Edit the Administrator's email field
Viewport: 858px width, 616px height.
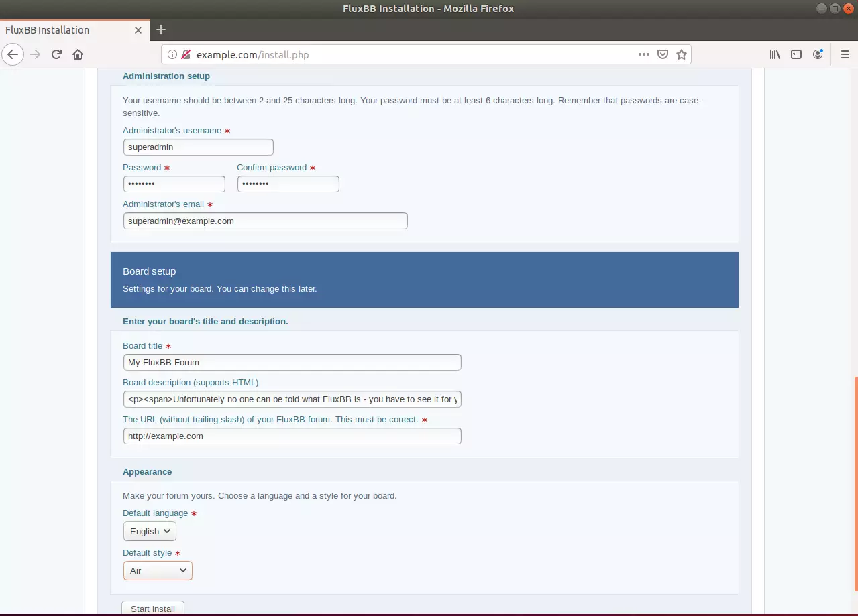tap(266, 221)
